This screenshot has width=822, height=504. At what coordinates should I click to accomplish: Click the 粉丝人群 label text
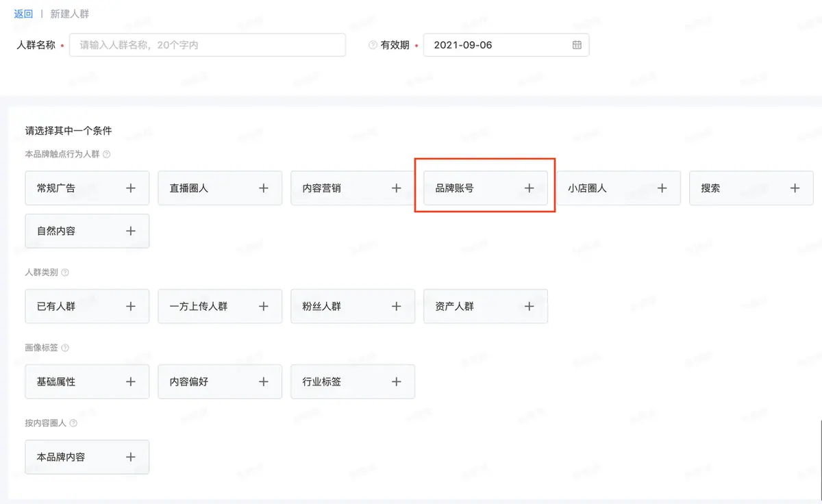point(322,306)
